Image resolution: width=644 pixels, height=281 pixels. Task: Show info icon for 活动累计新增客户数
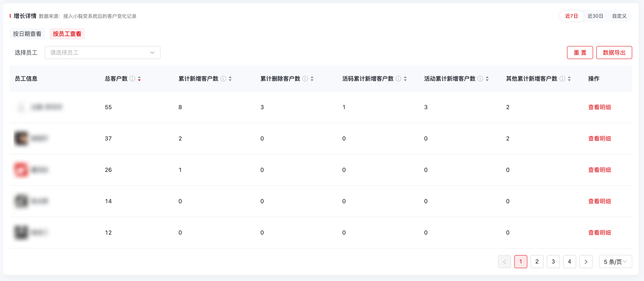pyautogui.click(x=480, y=79)
